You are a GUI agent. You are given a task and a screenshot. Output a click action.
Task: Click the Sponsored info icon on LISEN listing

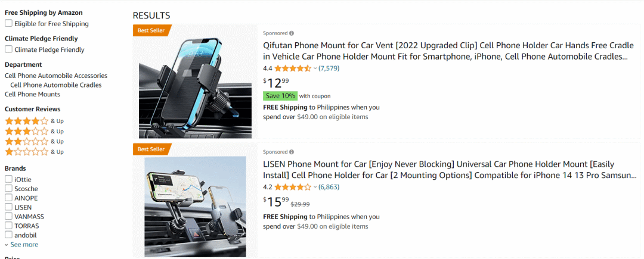[x=292, y=152]
